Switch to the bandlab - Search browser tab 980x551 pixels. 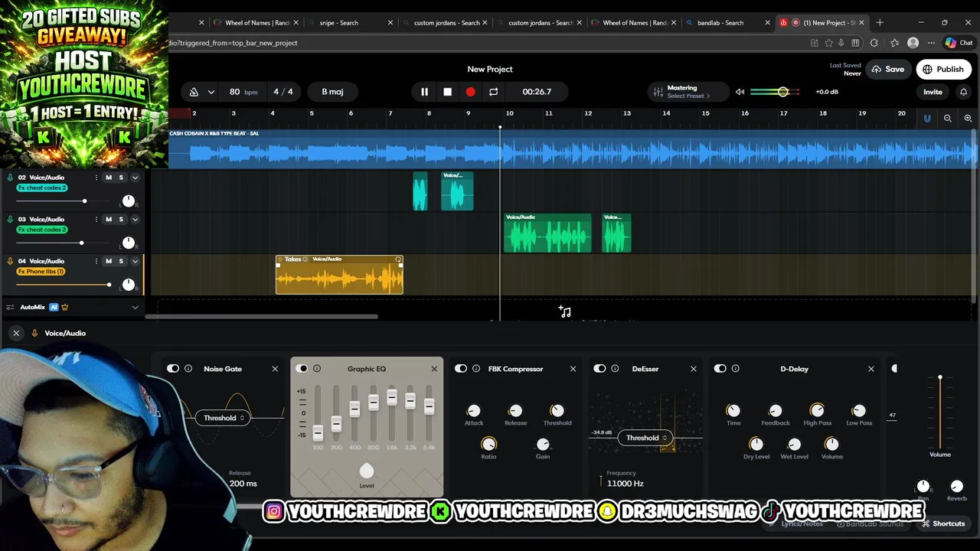tap(720, 23)
